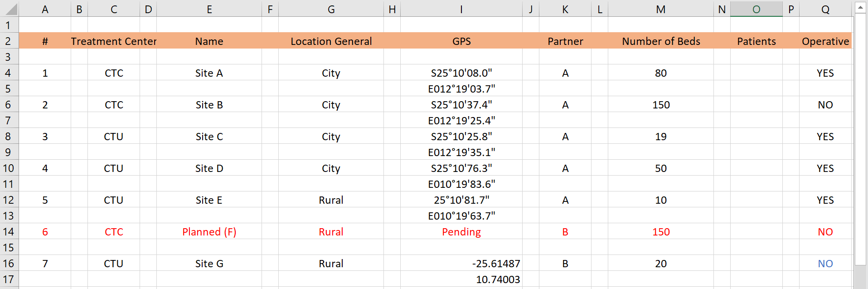Click the red Pending GPS cell

(461, 232)
